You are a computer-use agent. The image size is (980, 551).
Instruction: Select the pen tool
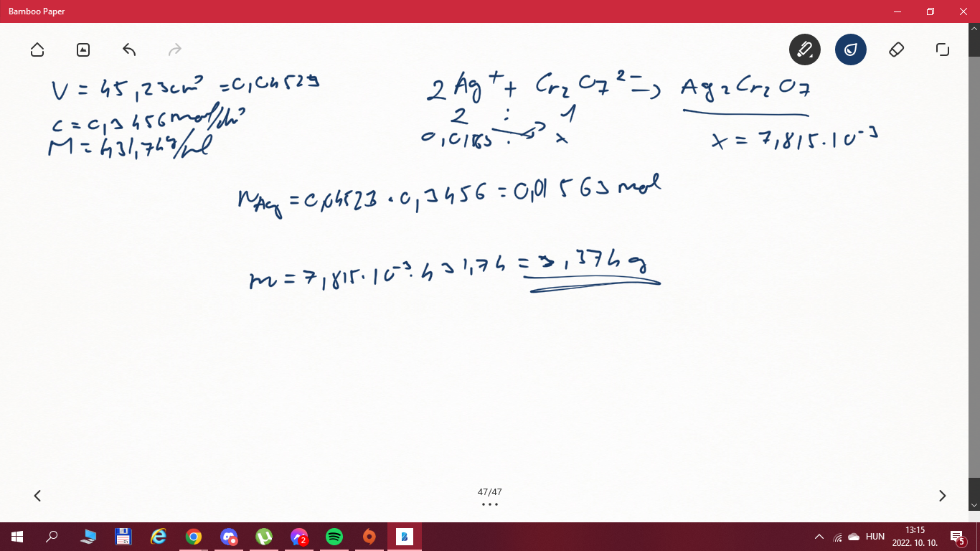pos(804,50)
